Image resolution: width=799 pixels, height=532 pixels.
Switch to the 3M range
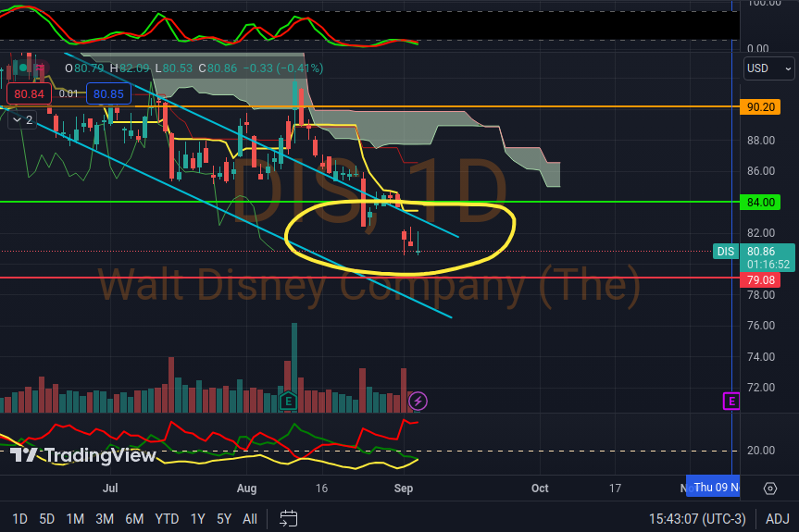(x=105, y=519)
